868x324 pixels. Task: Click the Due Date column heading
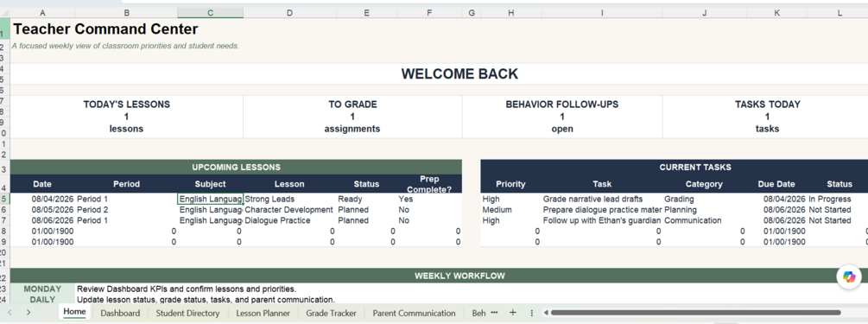[x=776, y=184]
